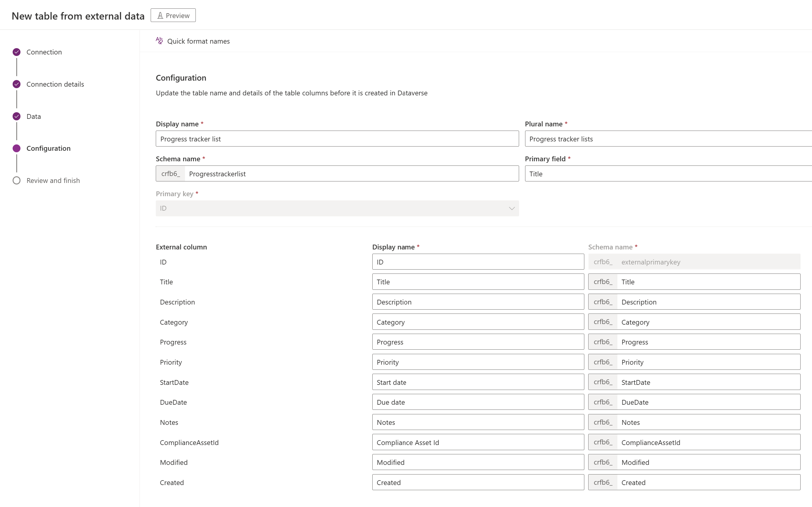Click the Primary field Title input
Viewport: 812px width, 507px height.
click(668, 174)
